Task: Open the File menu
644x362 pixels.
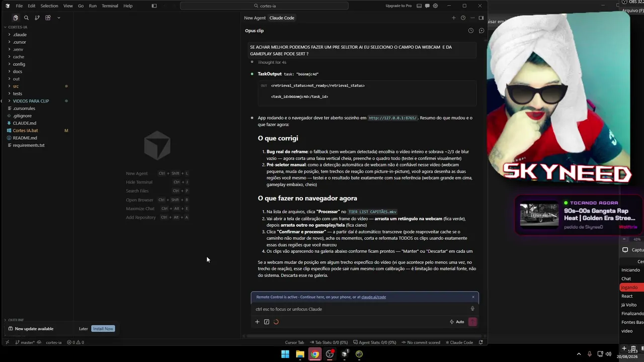Action: (19, 6)
